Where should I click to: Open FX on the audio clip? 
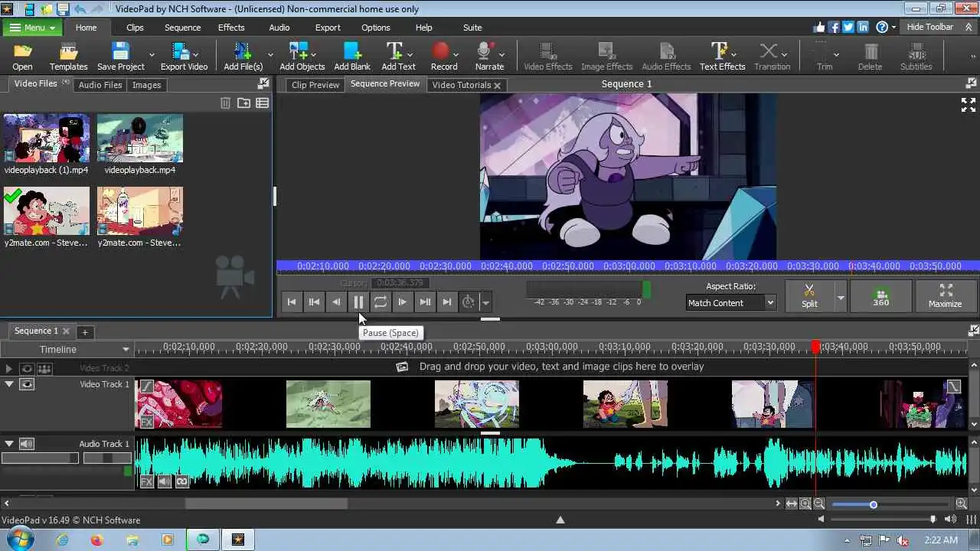[146, 481]
